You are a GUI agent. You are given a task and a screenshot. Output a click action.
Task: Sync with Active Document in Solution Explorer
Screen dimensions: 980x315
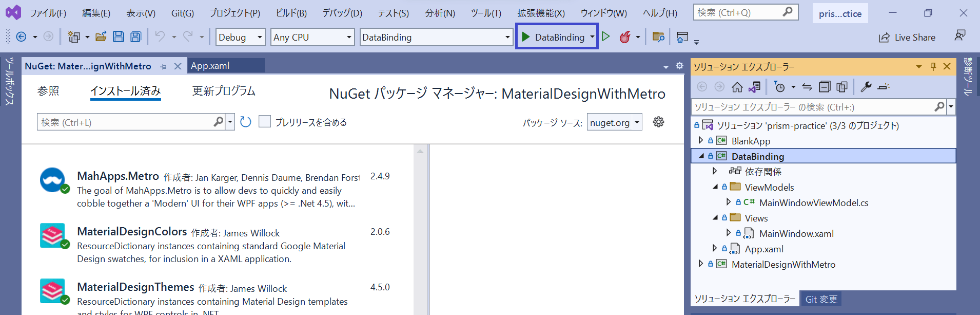coord(807,87)
